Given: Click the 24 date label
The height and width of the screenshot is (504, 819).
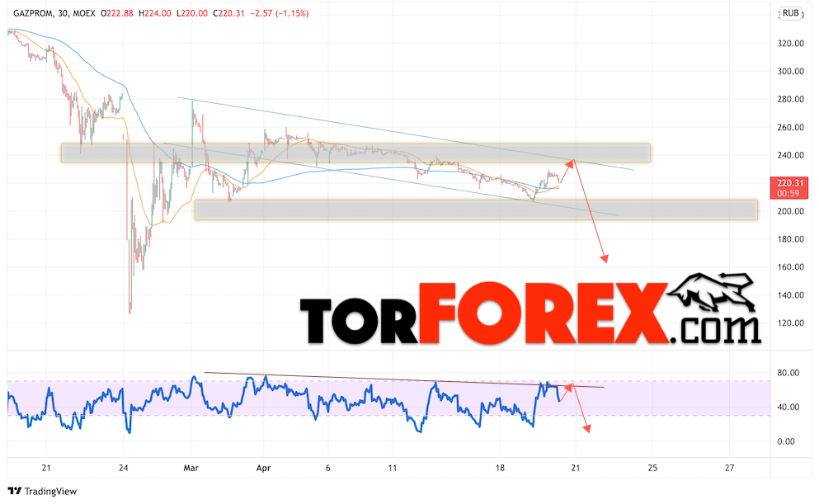Looking at the screenshot, I should pos(123,468).
